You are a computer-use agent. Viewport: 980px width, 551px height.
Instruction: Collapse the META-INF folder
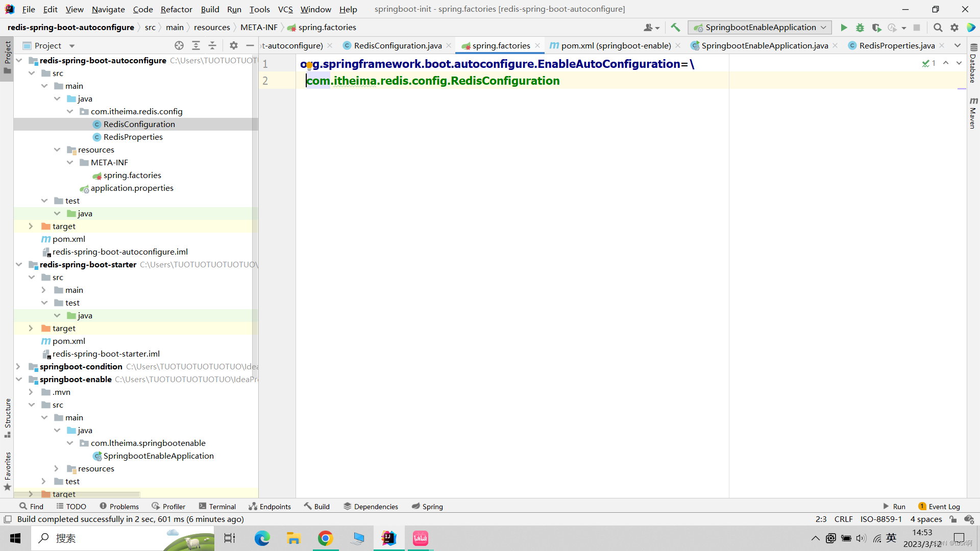[70, 162]
